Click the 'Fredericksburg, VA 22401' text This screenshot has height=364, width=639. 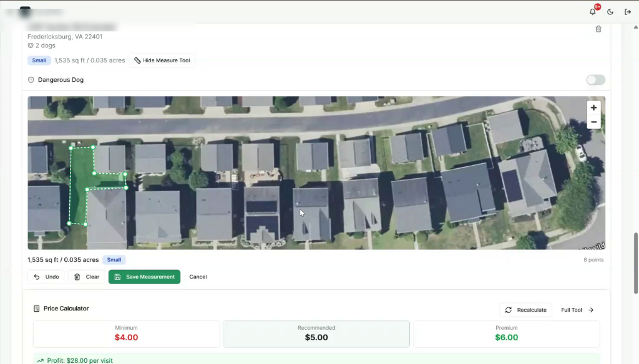pyautogui.click(x=65, y=37)
